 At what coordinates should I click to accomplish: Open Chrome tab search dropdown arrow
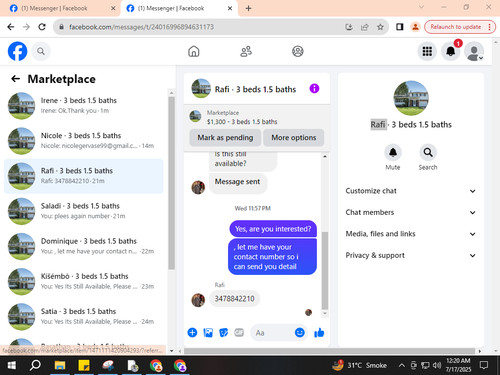[421, 7]
